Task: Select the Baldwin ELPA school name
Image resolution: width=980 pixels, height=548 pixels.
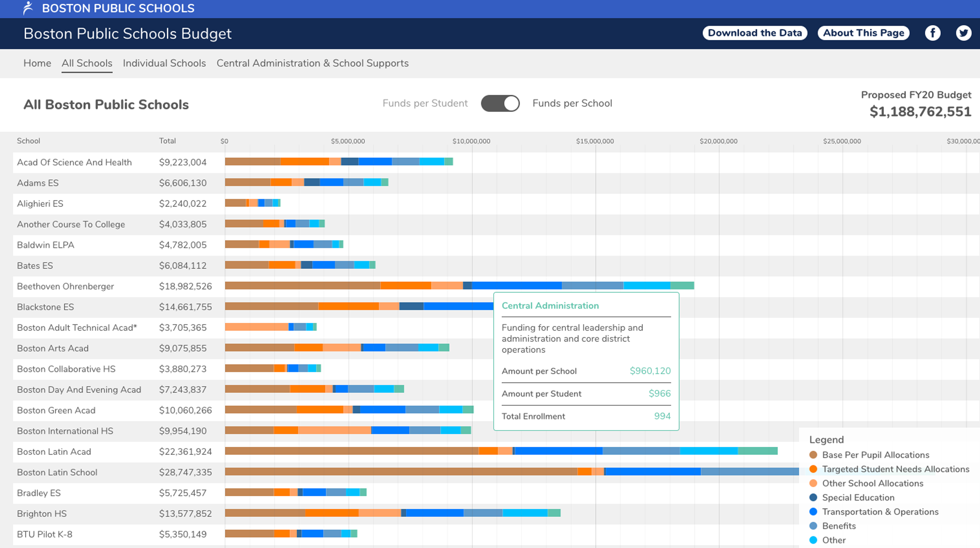Action: (45, 245)
